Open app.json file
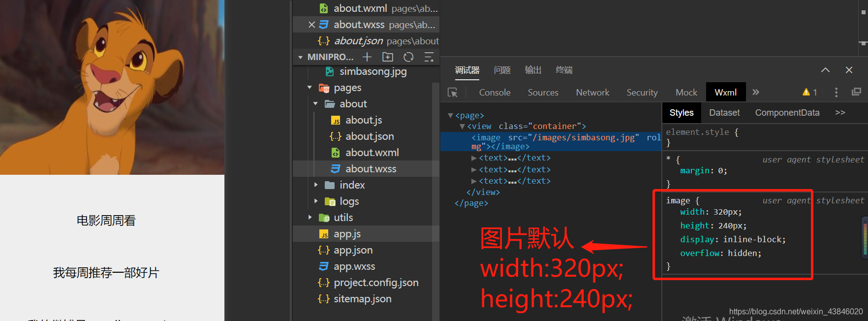 click(353, 250)
